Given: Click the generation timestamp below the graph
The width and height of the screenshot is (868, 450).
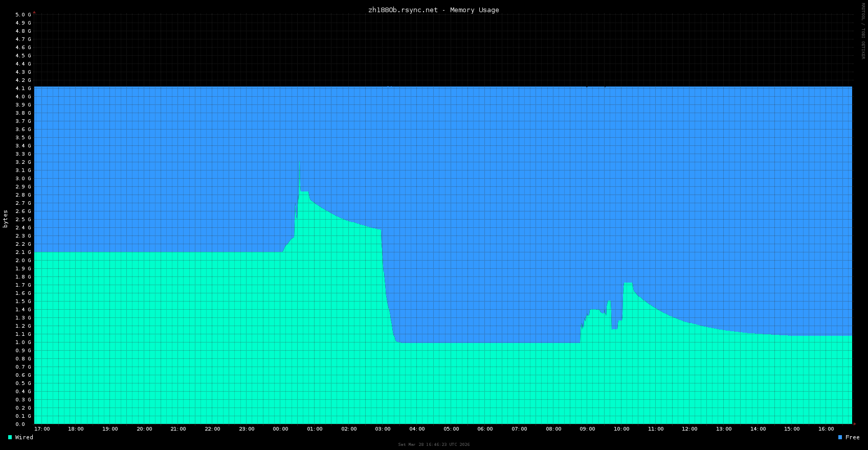Looking at the screenshot, I should [434, 444].
